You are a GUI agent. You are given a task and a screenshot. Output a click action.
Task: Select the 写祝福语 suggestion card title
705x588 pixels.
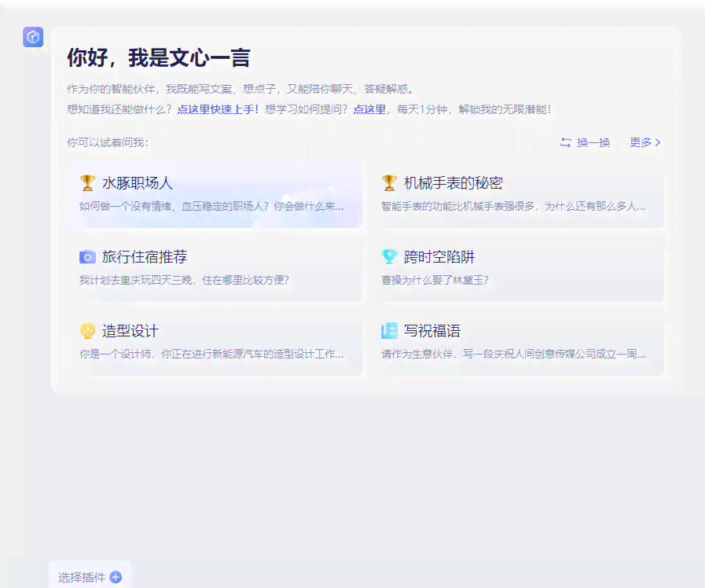[432, 331]
